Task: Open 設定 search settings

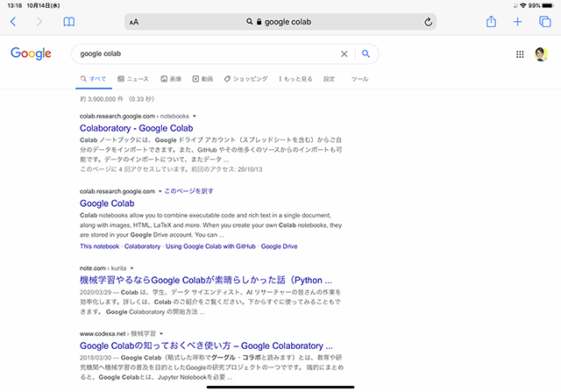Action: coord(330,79)
